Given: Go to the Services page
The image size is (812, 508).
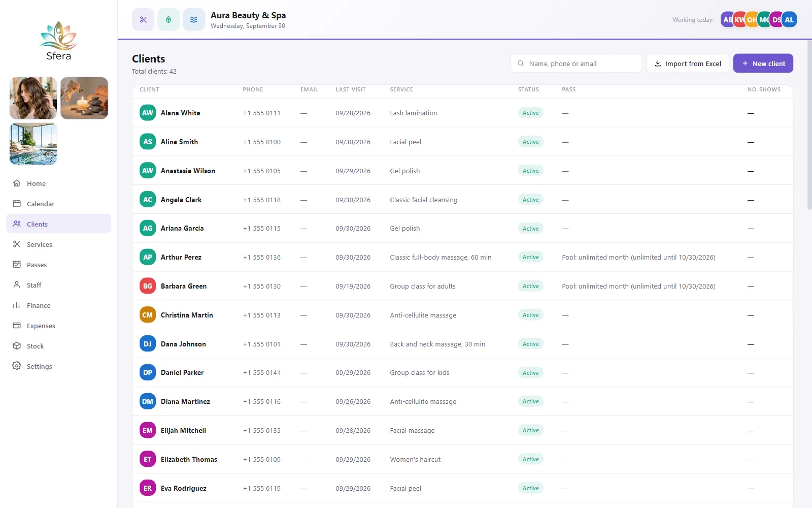Looking at the screenshot, I should (x=58, y=244).
